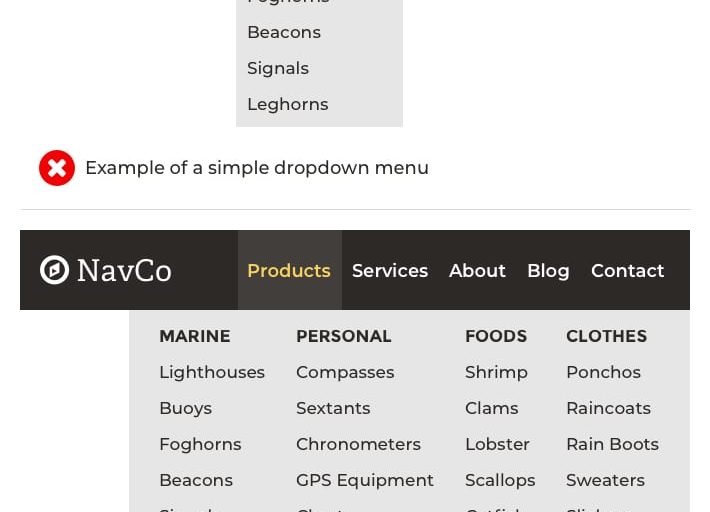Choose Chronometers from the Personal column

pos(358,444)
